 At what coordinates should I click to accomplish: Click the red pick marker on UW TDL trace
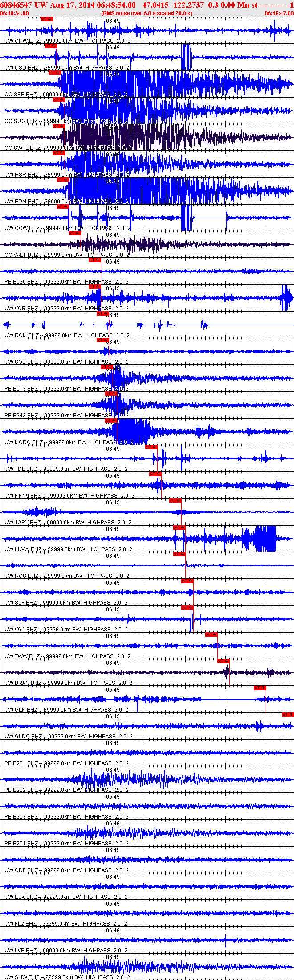pyautogui.click(x=151, y=447)
